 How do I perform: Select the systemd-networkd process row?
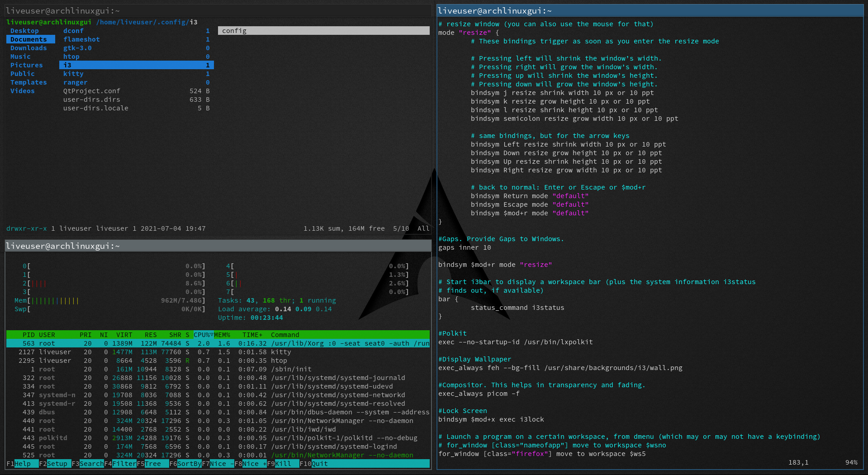coord(218,395)
